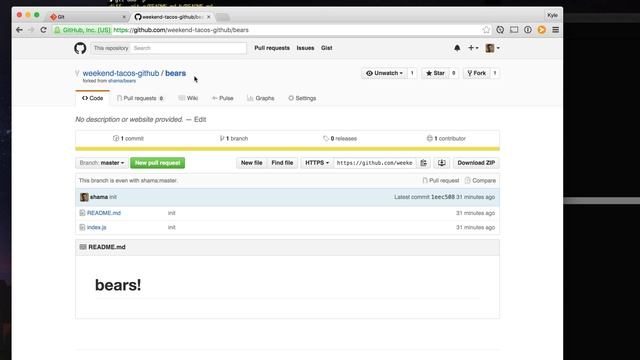
Task: Open Pull request link in branch info row
Action: point(440,180)
